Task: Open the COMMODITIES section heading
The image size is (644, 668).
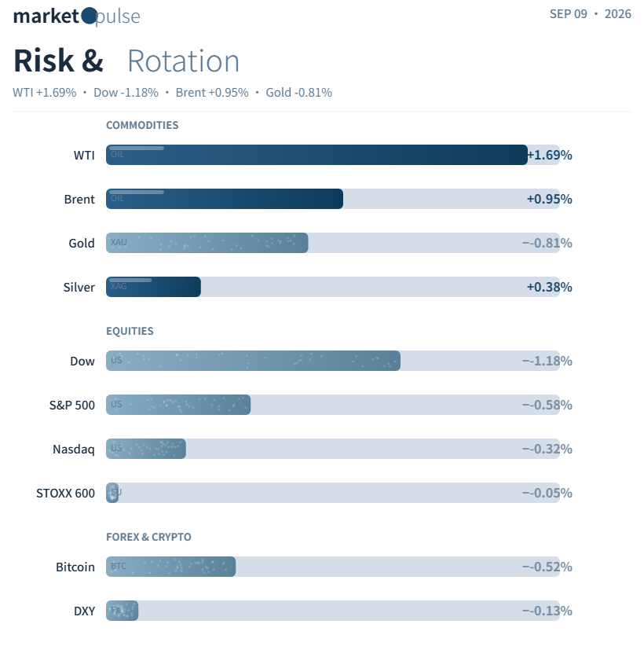Action: pos(142,125)
